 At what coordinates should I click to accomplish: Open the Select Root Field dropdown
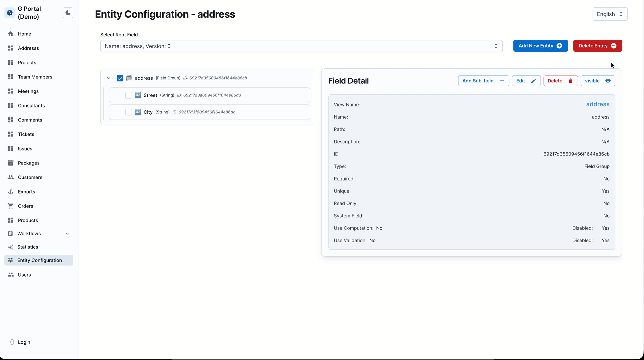[x=301, y=46]
